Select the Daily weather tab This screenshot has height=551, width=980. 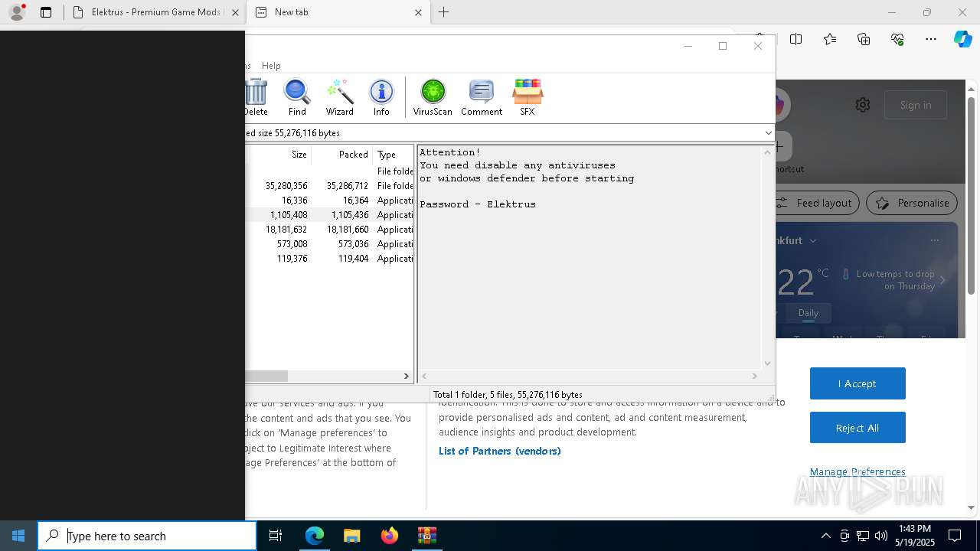[x=808, y=313]
